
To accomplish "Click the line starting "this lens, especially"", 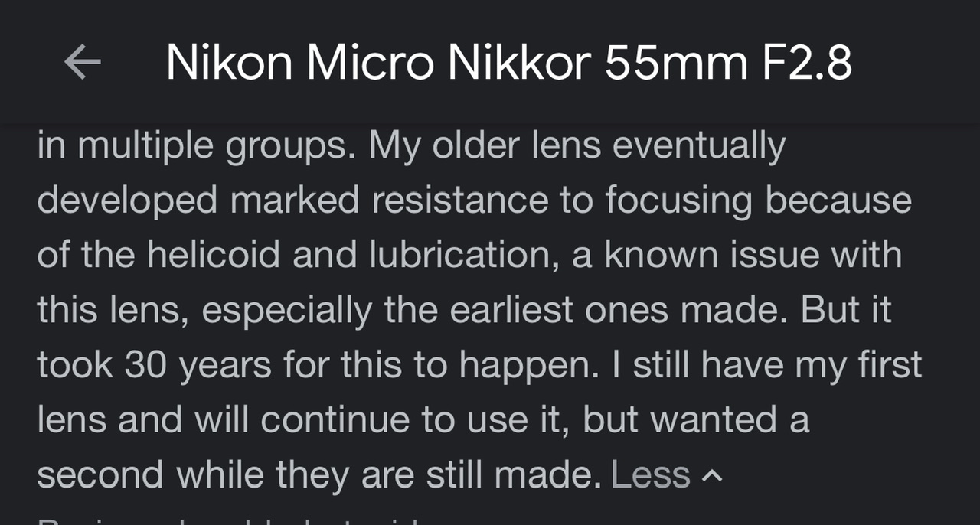I will 465,311.
